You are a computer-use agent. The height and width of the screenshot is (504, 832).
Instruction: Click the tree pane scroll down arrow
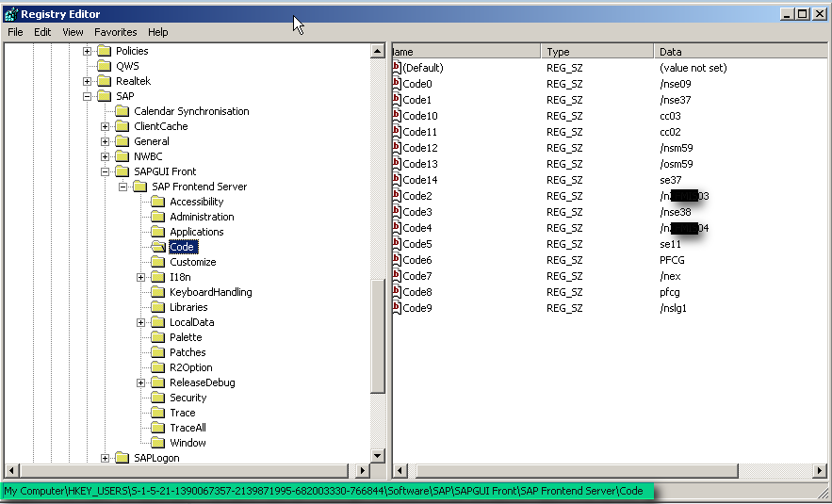pyautogui.click(x=378, y=456)
